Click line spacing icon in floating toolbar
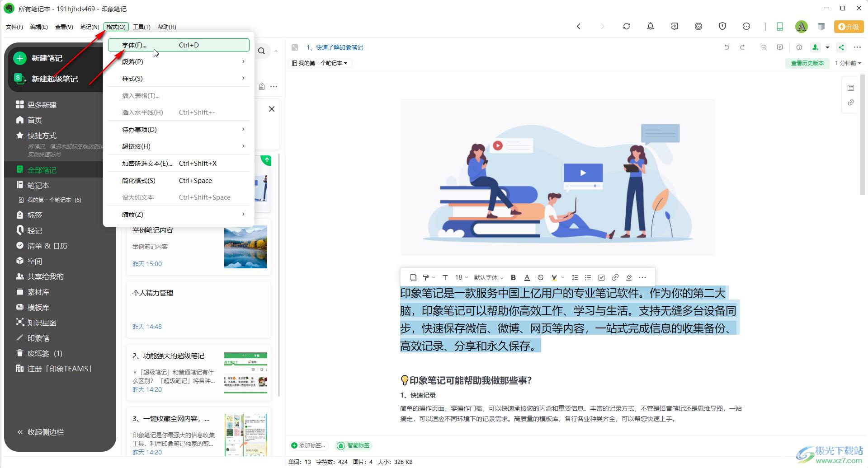This screenshot has height=468, width=868. click(x=575, y=277)
